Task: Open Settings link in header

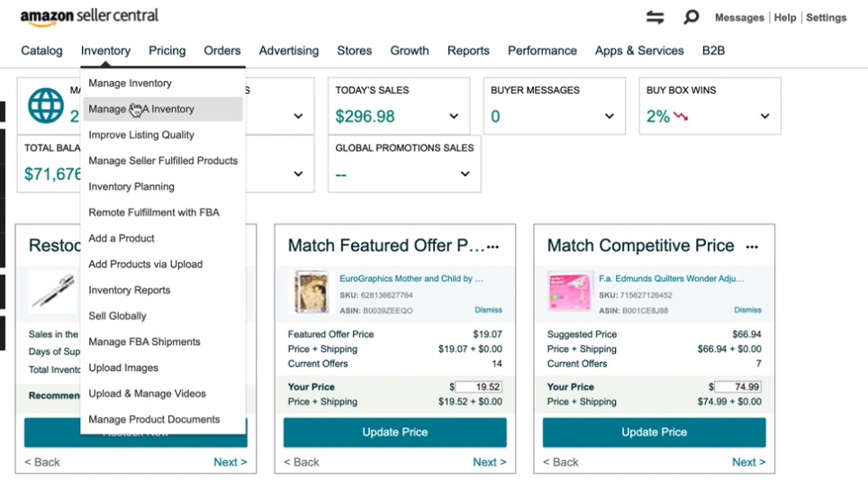Action: click(826, 18)
